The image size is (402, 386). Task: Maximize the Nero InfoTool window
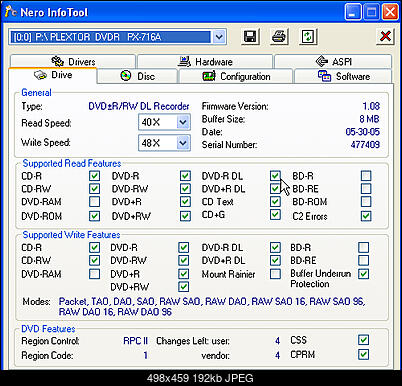click(x=371, y=13)
